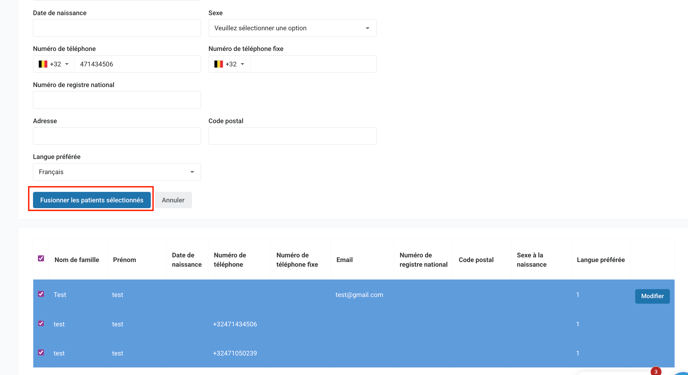The image size is (688, 375).
Task: Click Fusionner les patients sélectionnés button
Action: click(x=92, y=200)
